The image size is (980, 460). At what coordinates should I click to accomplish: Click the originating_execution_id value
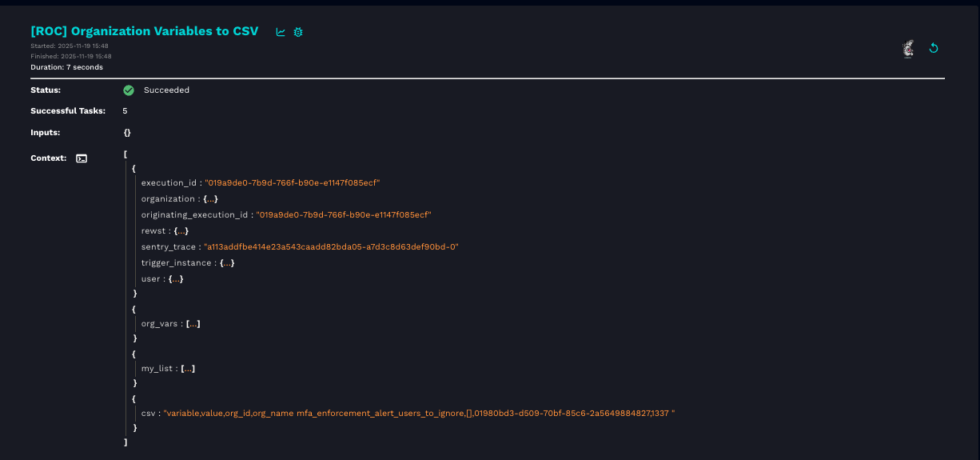[x=344, y=215]
